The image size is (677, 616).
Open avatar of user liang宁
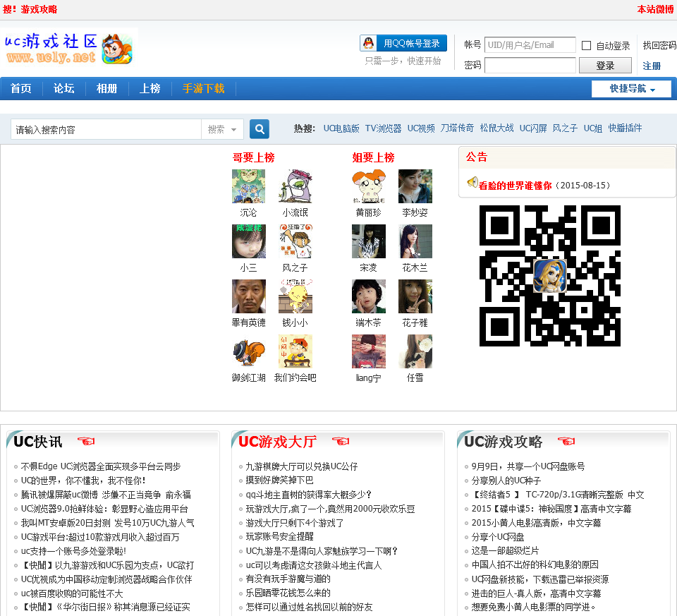(369, 351)
